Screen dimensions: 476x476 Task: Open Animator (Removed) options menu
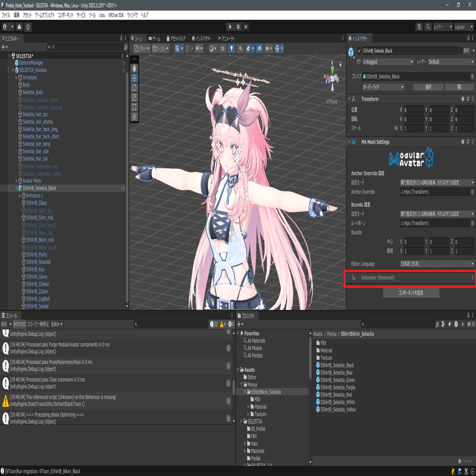coord(472,278)
